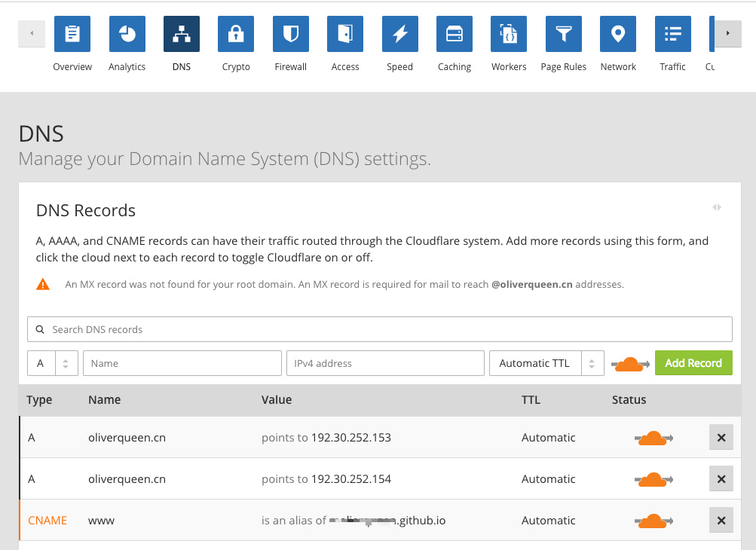The width and height of the screenshot is (756, 550).
Task: Open the Network location pin icon
Action: point(618,34)
